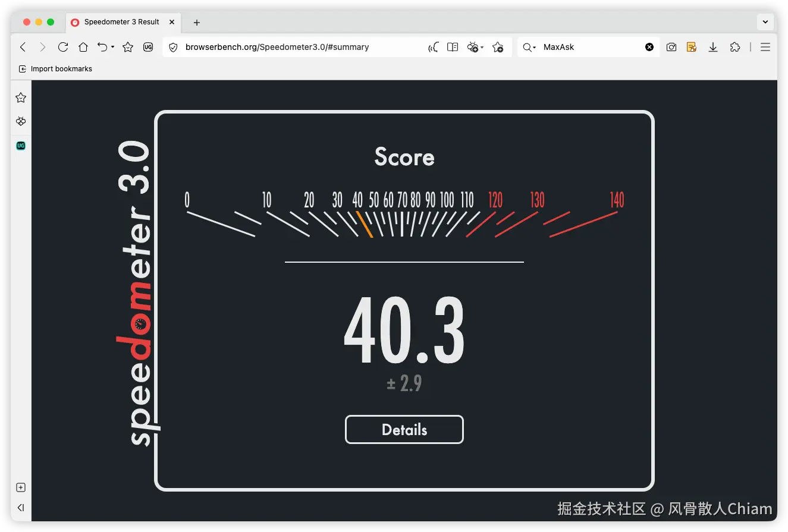Click the Details button

click(404, 430)
